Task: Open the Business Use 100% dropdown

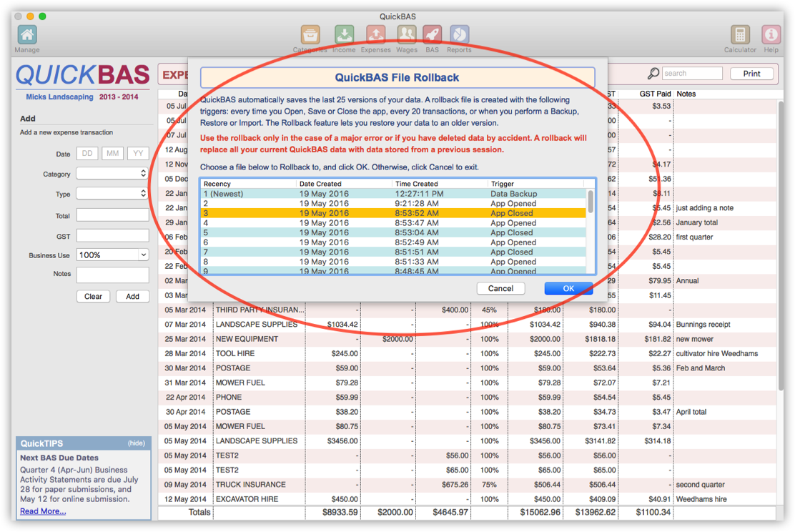Action: pyautogui.click(x=112, y=255)
